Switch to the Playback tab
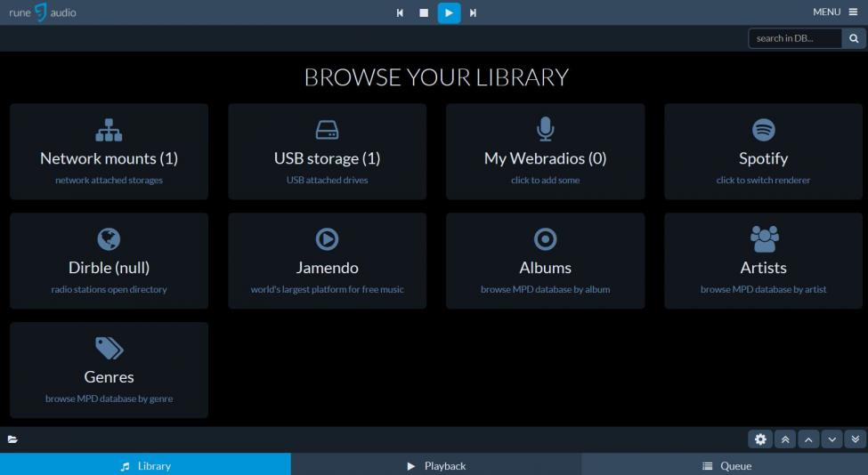The width and height of the screenshot is (868, 475). [x=435, y=465]
